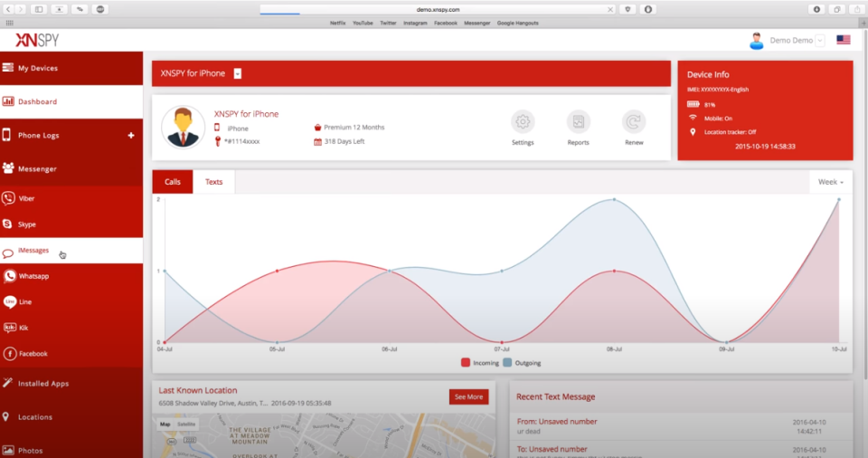Toggle browser sidebar icon
Screen dimensions: 868x458
click(x=39, y=9)
